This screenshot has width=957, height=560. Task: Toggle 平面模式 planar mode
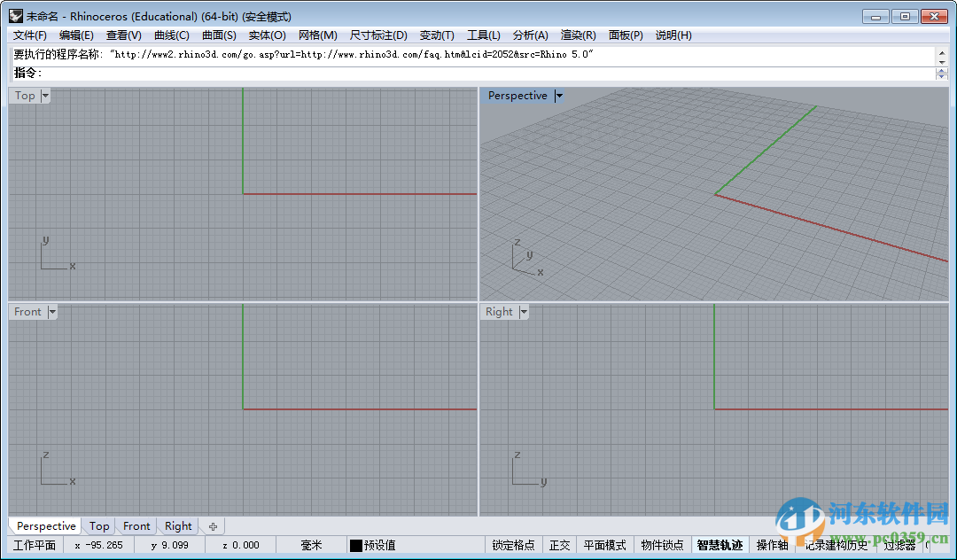point(605,545)
